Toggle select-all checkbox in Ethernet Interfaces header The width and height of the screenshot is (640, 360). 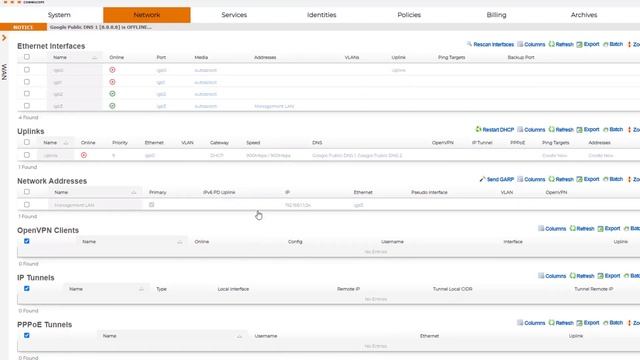click(27, 57)
